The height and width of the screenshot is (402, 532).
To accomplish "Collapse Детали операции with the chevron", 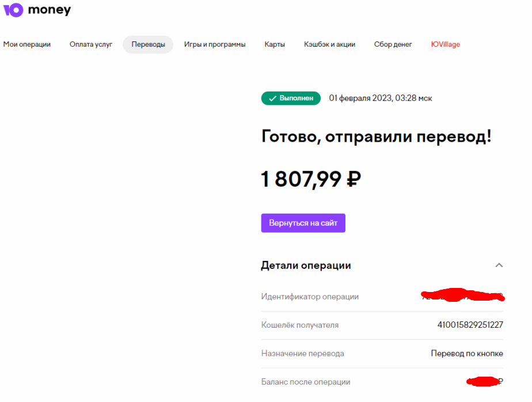I will 499,265.
